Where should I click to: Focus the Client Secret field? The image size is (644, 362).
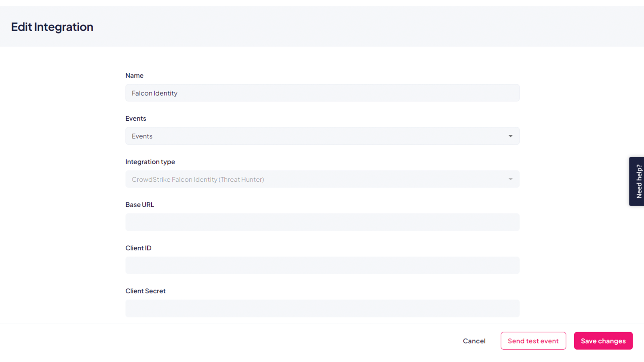tap(322, 308)
